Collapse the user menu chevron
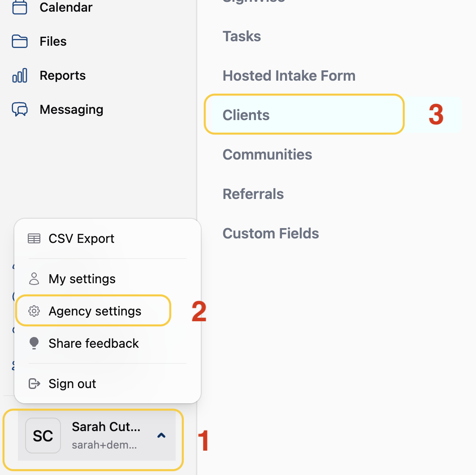The width and height of the screenshot is (476, 475). pyautogui.click(x=161, y=435)
